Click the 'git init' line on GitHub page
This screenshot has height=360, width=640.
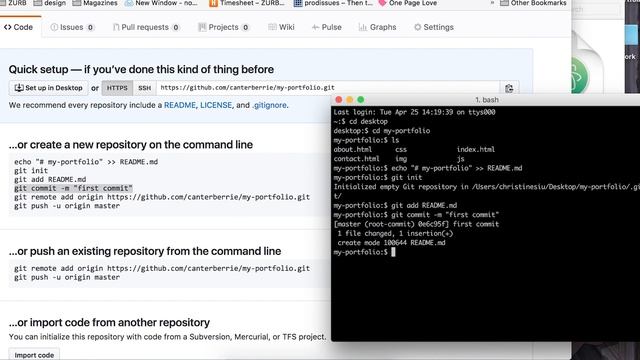(31, 171)
